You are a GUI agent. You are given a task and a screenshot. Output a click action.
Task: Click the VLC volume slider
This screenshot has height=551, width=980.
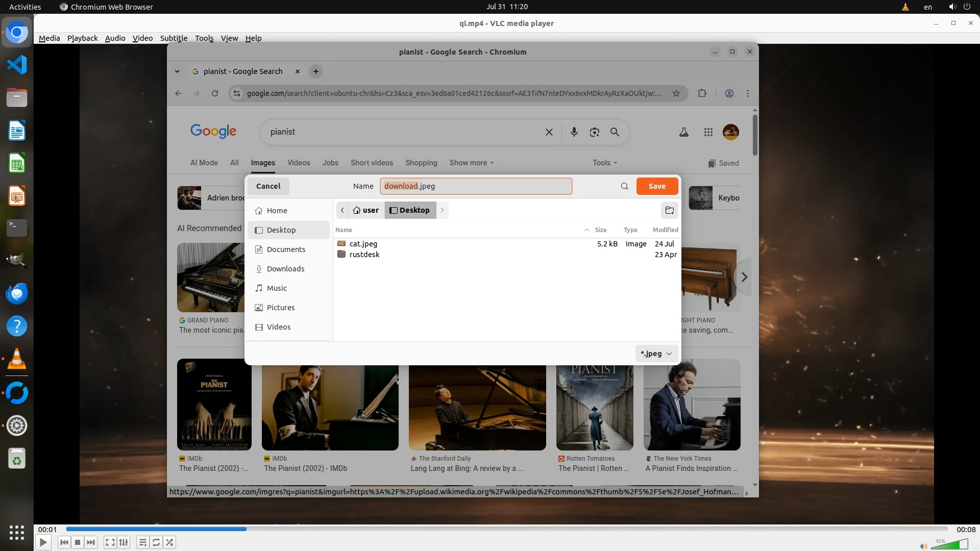pos(949,545)
